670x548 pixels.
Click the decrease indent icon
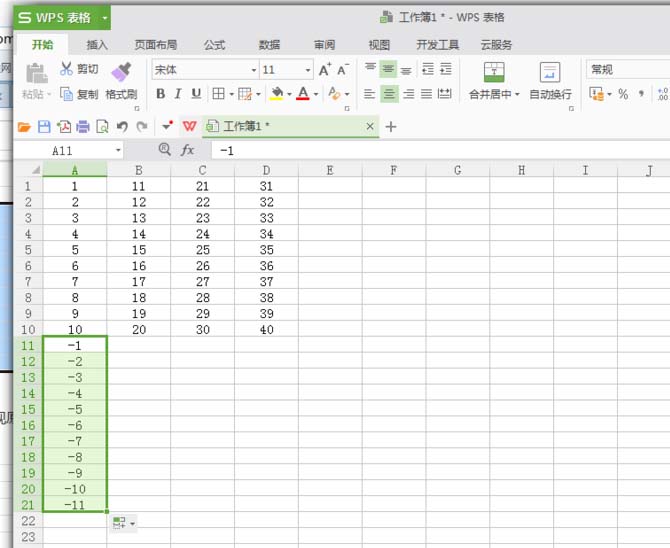(428, 69)
